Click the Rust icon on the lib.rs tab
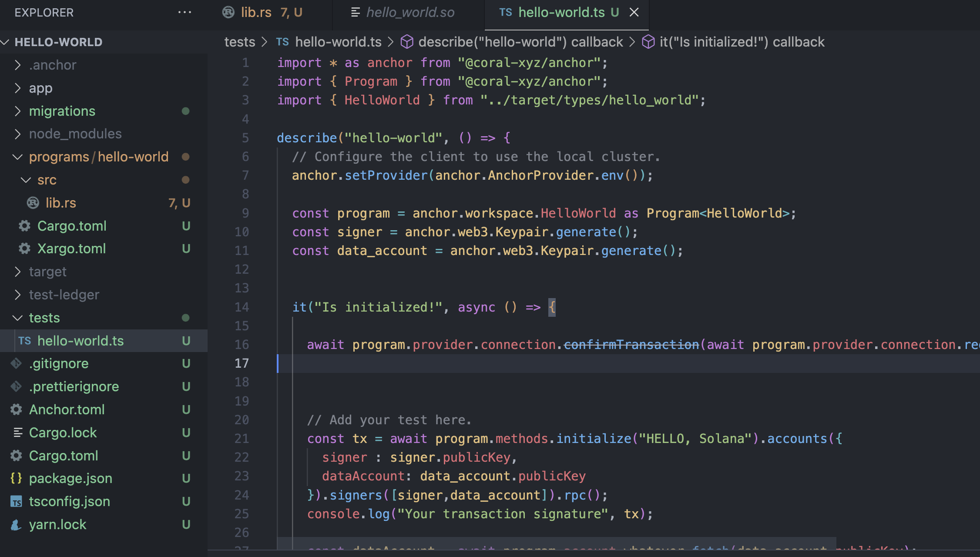The image size is (980, 557). (228, 12)
